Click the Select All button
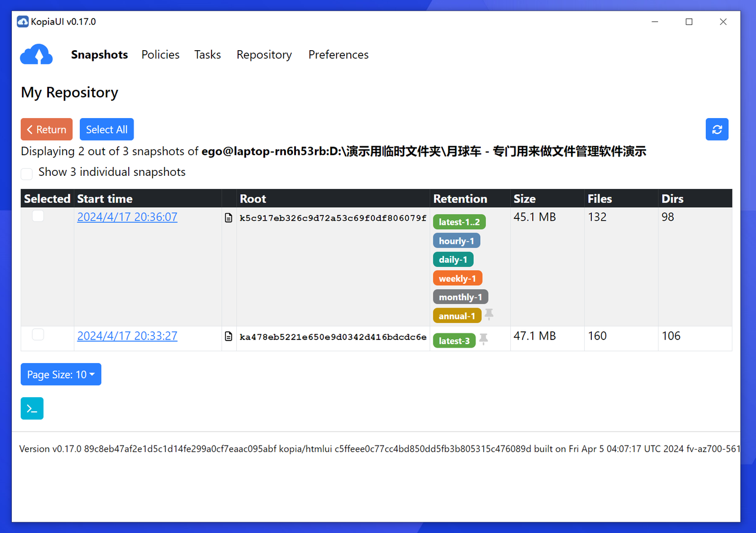 pos(106,129)
